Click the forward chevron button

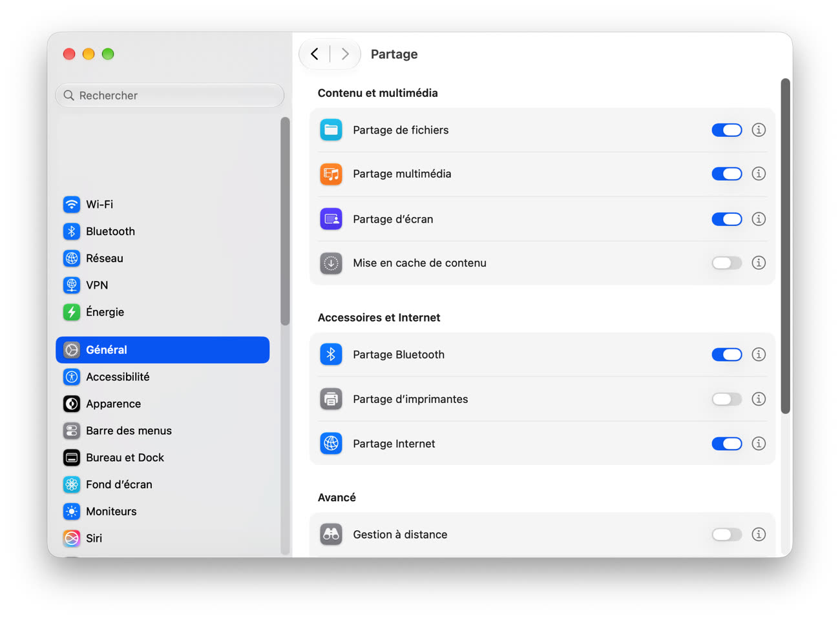click(345, 54)
